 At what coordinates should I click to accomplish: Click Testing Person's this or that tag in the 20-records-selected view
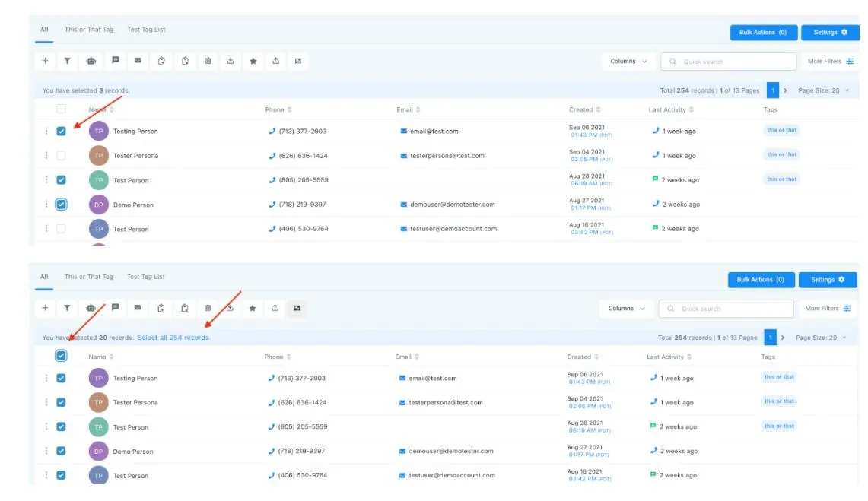[779, 377]
